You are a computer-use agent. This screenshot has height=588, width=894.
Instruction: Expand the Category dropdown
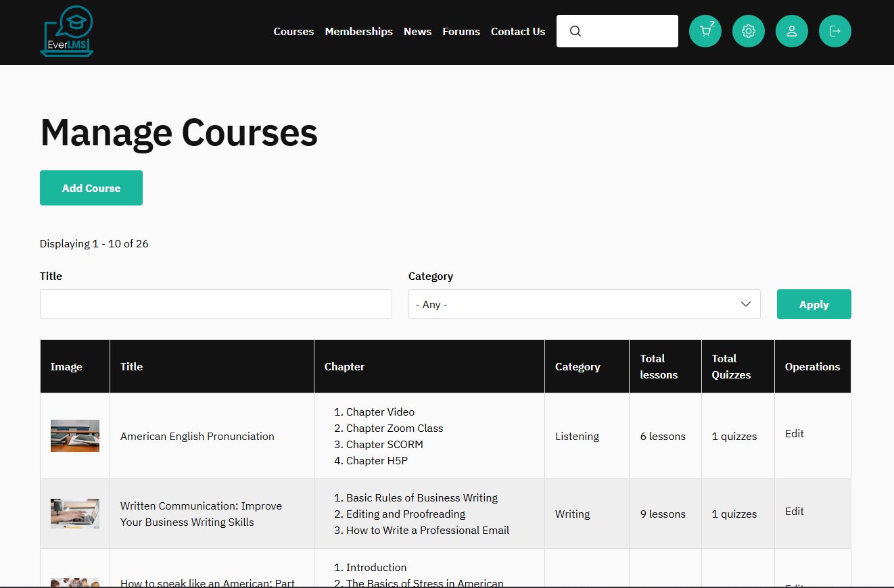click(x=584, y=304)
